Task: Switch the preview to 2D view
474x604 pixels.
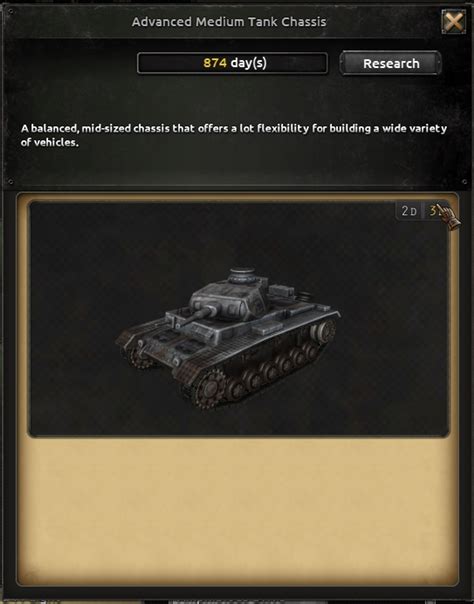Action: click(409, 211)
